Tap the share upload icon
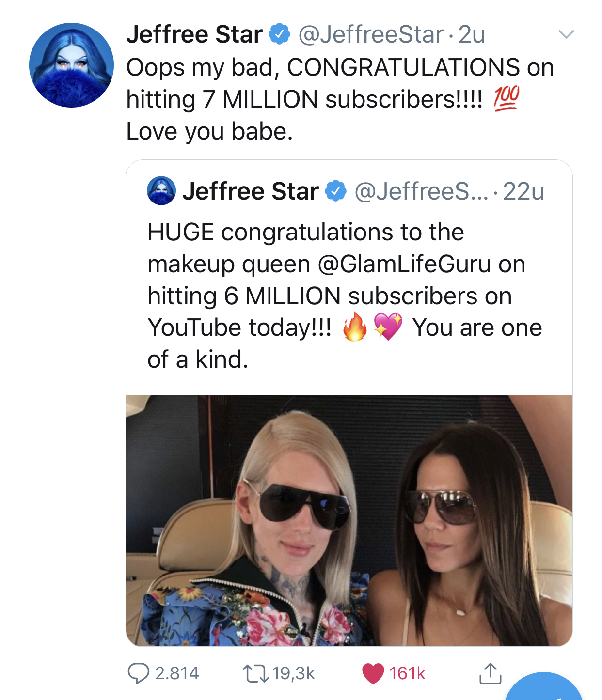Screen dimensions: 602x700 click(490, 673)
